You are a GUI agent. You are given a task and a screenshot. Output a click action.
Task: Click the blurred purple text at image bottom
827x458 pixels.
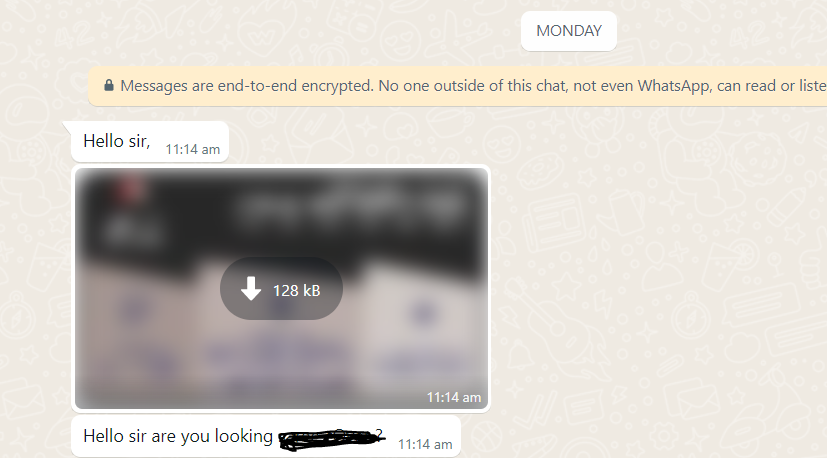[277, 356]
